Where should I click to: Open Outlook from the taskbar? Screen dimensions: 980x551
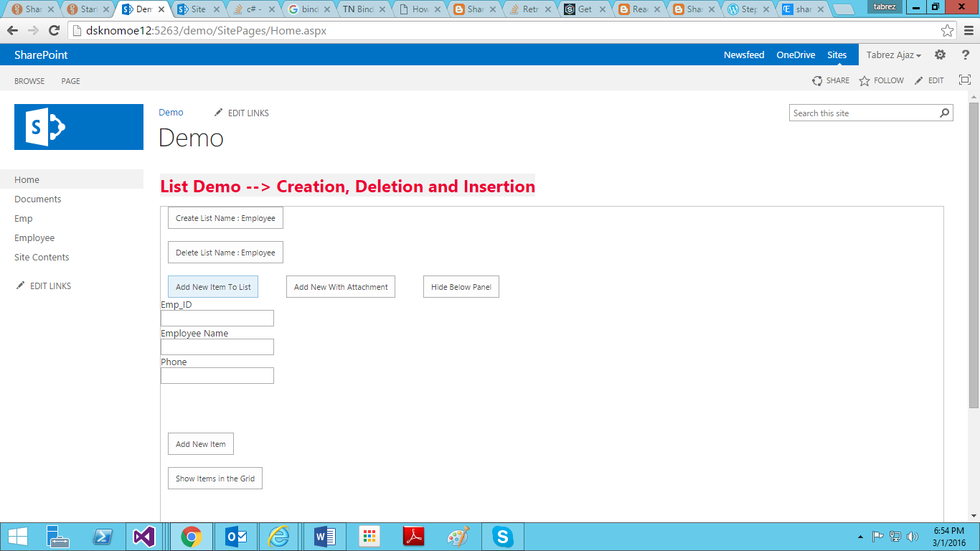tap(235, 536)
